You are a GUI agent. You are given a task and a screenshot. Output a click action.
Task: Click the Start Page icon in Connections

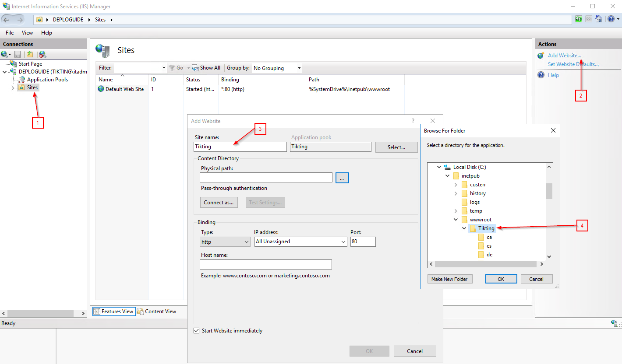point(14,64)
